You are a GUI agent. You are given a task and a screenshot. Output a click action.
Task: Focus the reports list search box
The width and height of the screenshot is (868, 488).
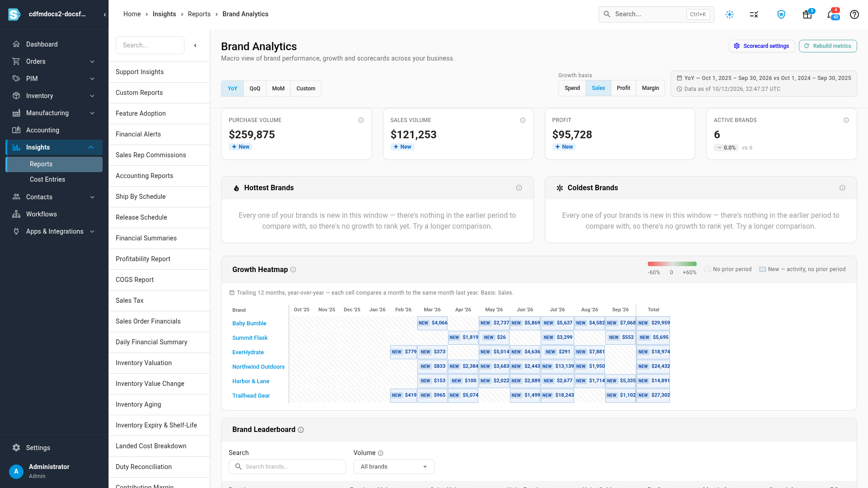click(150, 45)
